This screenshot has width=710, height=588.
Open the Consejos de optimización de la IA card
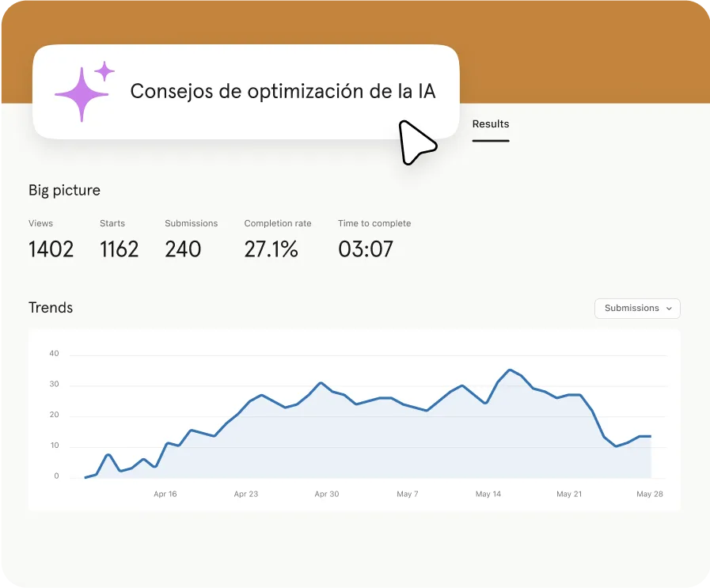pyautogui.click(x=282, y=92)
